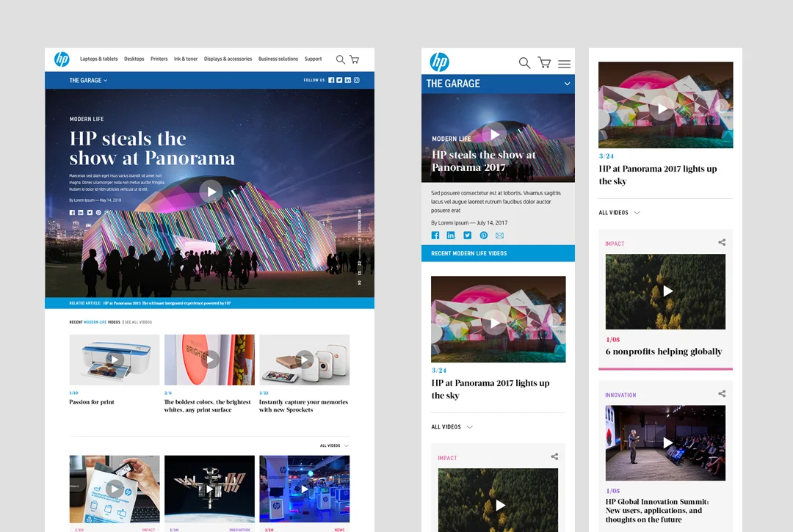Open Ink & toner menu item
The width and height of the screenshot is (793, 532).
pos(186,59)
